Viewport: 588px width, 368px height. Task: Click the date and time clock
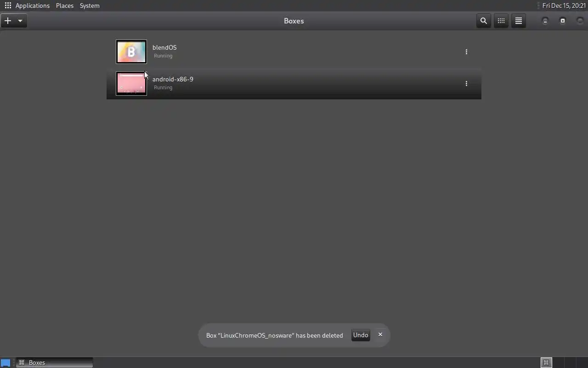tap(564, 6)
